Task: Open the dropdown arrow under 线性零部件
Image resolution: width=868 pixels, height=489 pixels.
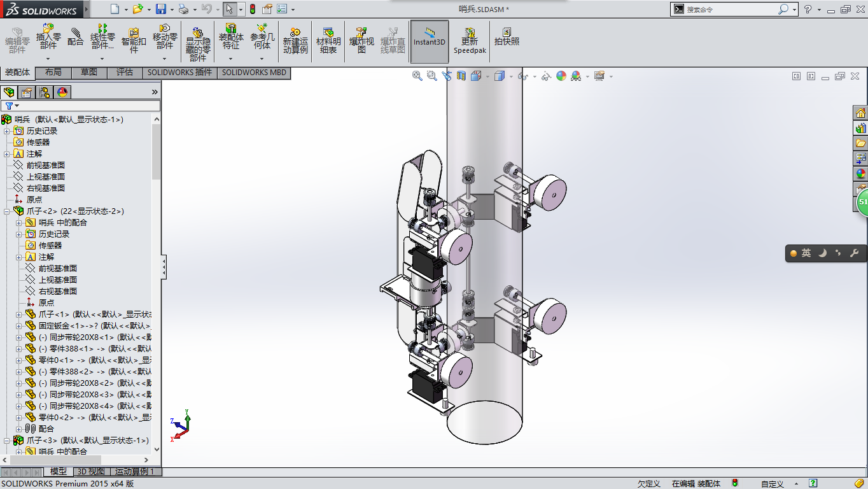Action: click(x=102, y=59)
